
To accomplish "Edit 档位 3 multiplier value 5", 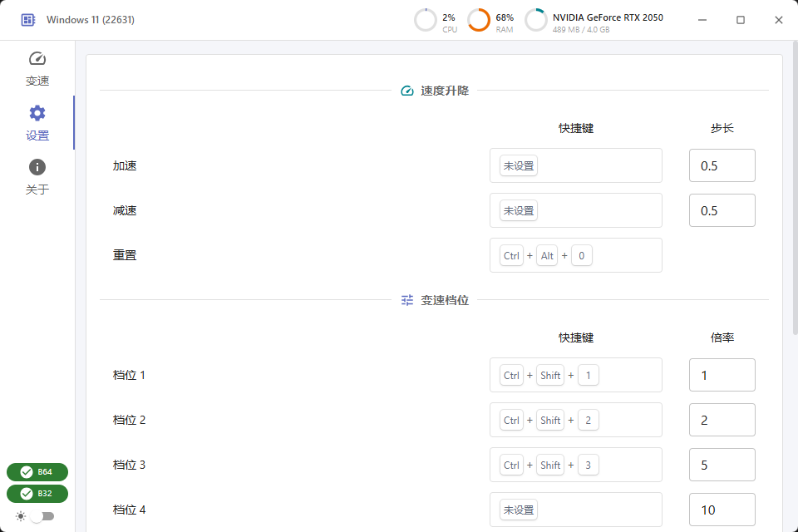I will (x=722, y=465).
